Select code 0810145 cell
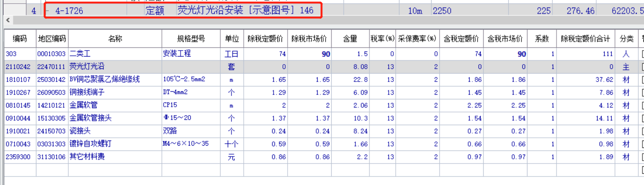644x185 pixels. tap(20, 105)
